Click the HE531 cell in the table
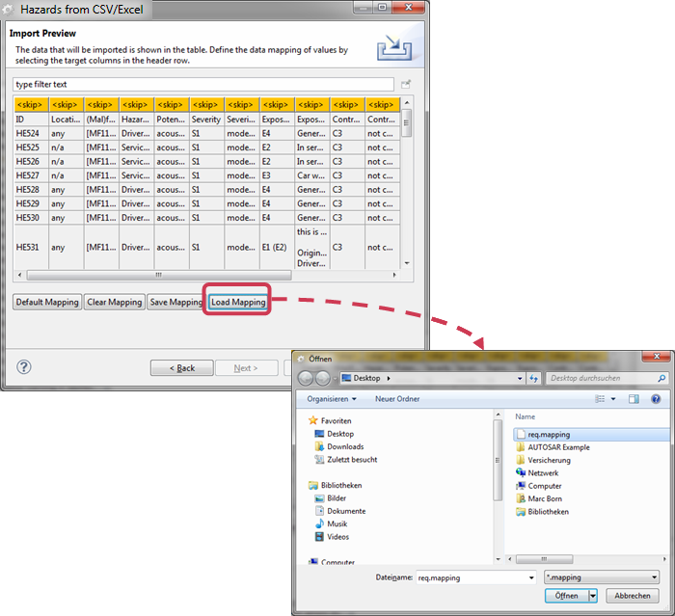Image resolution: width=675 pixels, height=616 pixels. (x=31, y=247)
